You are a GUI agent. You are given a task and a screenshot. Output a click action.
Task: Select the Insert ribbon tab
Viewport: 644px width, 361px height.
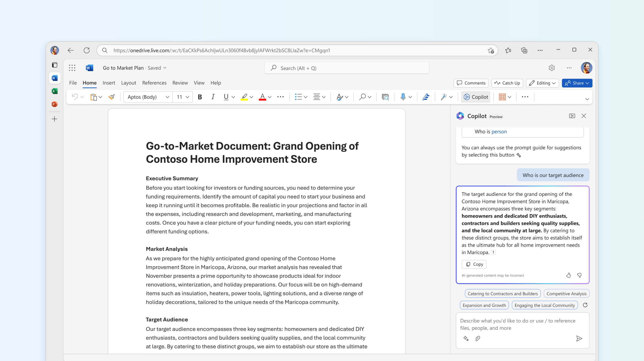point(108,83)
